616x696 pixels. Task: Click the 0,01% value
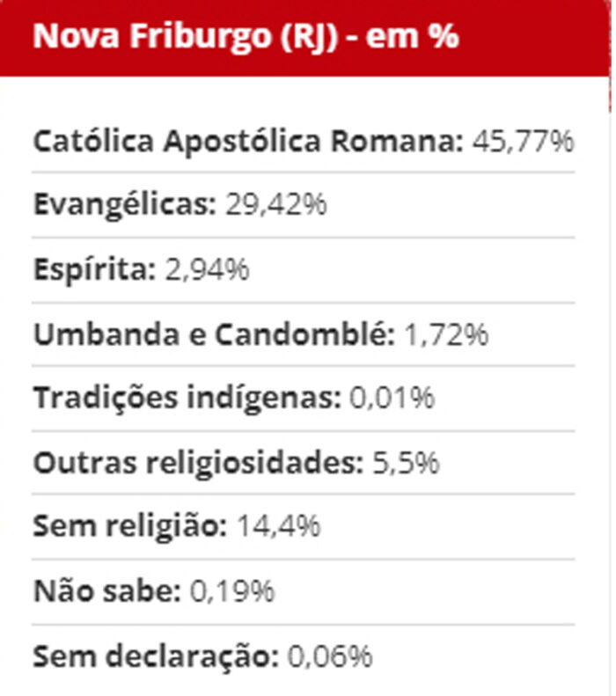coord(392,398)
